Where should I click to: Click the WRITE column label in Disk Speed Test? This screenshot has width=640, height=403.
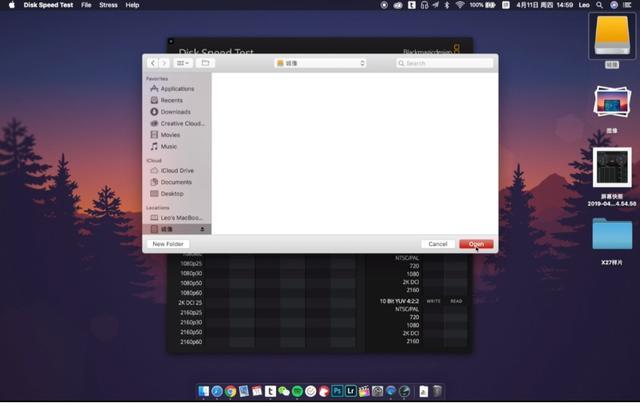pos(433,301)
